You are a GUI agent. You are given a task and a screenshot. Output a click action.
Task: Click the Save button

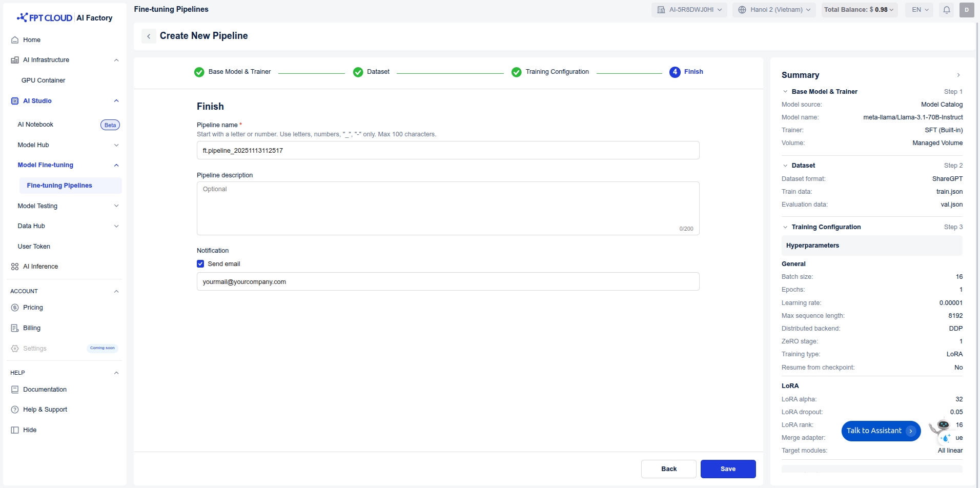point(728,469)
